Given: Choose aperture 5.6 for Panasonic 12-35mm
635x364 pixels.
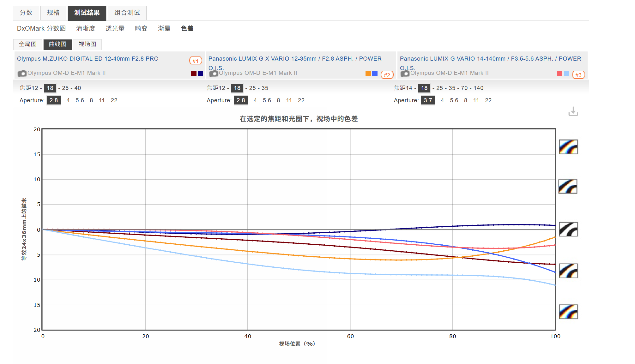Looking at the screenshot, I should pos(267,100).
